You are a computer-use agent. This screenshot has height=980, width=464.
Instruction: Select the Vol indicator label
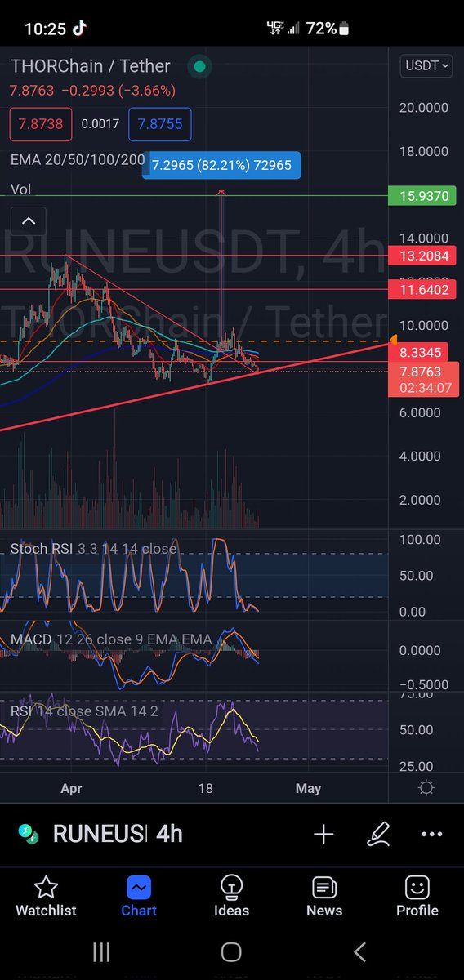point(21,189)
